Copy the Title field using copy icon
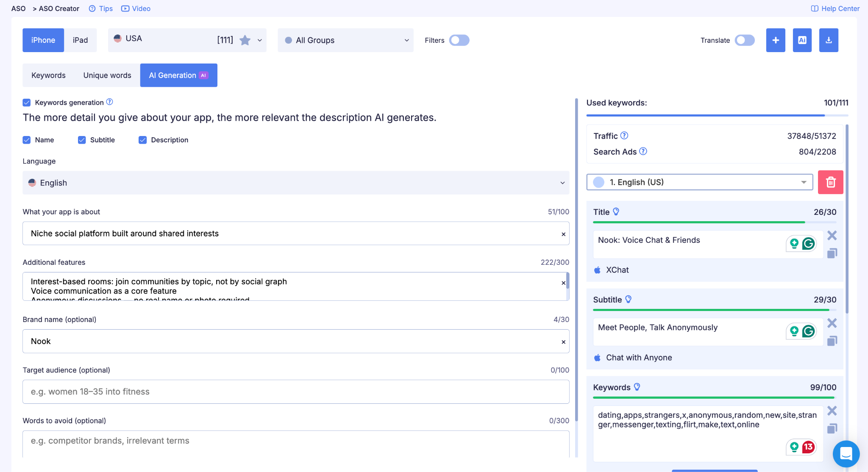 click(x=832, y=253)
